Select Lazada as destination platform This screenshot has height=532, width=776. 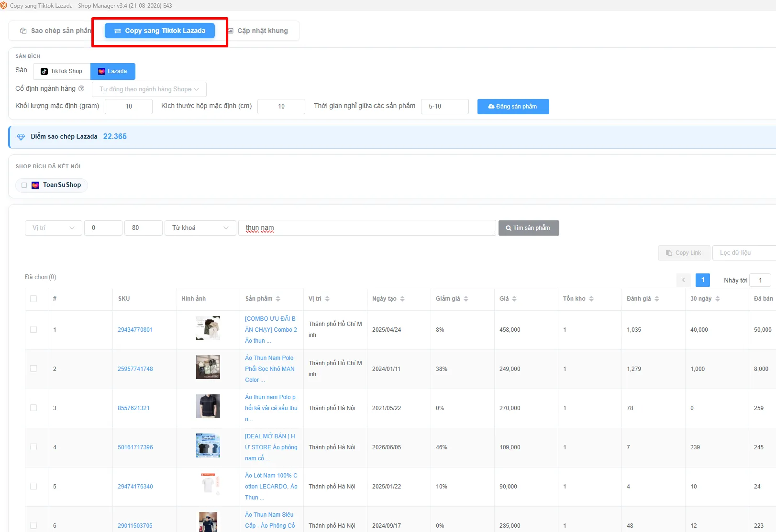[x=113, y=71]
